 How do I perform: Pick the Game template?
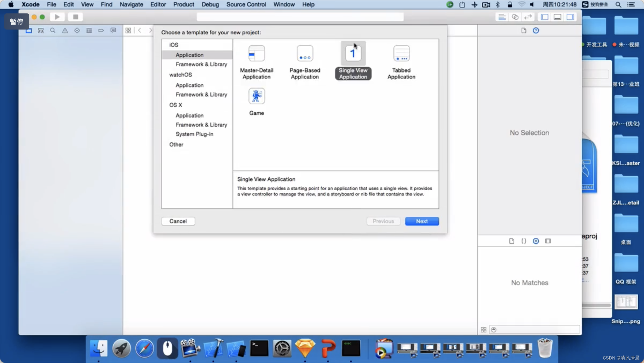[x=257, y=102]
